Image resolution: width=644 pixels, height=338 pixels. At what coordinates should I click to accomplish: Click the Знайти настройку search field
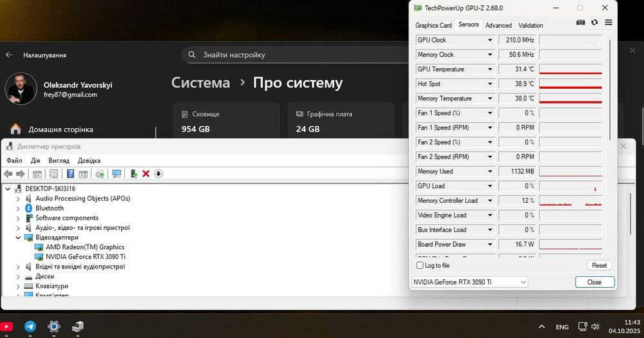296,55
